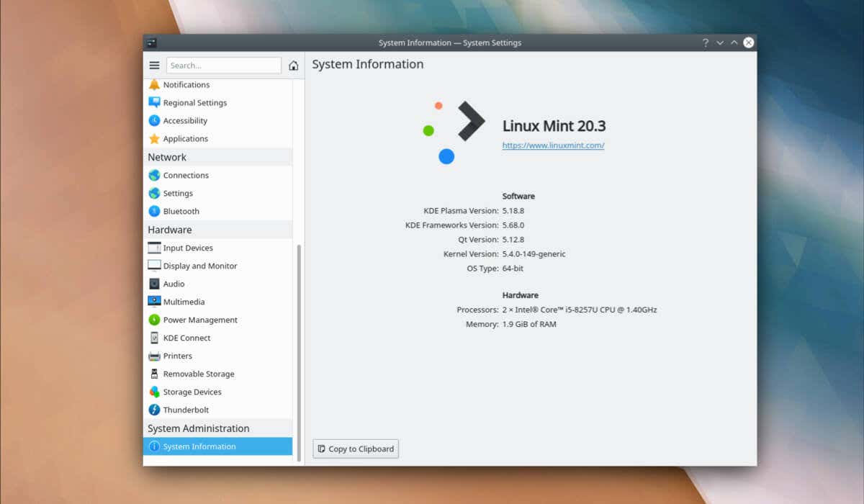The width and height of the screenshot is (864, 504).
Task: Open the Notifications settings entry
Action: 217,85
